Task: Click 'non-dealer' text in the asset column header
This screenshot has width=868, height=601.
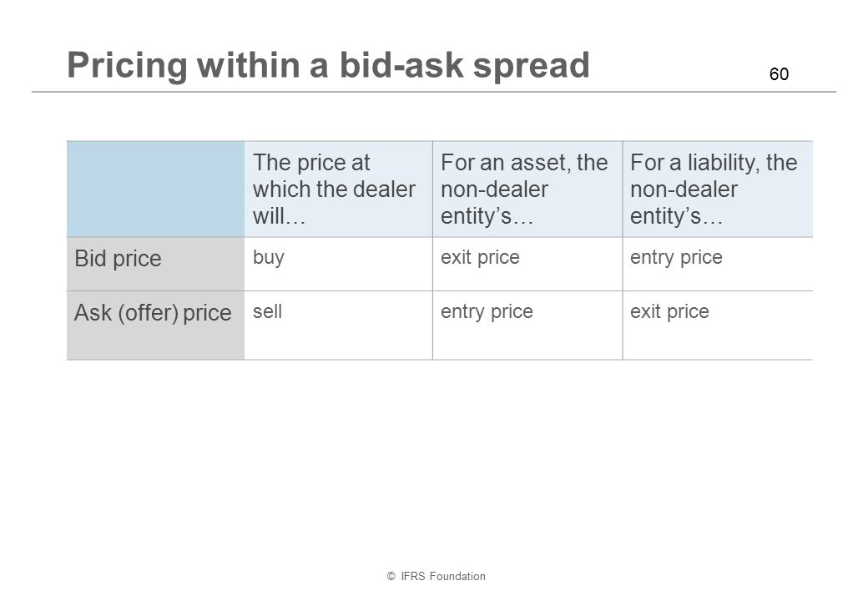Action: pyautogui.click(x=494, y=189)
